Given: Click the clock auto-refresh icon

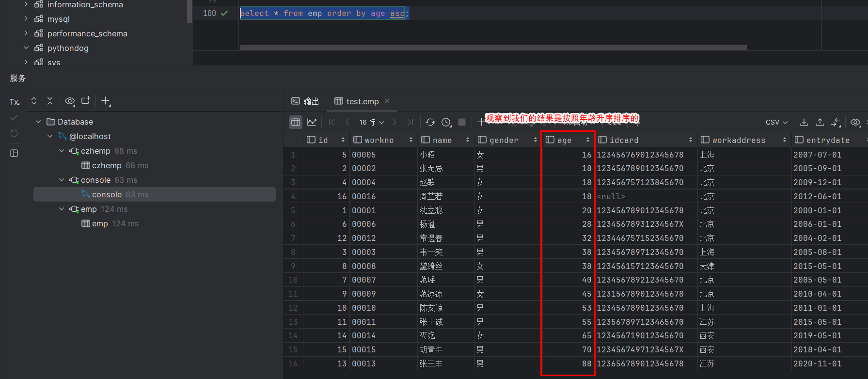Looking at the screenshot, I should (x=446, y=122).
